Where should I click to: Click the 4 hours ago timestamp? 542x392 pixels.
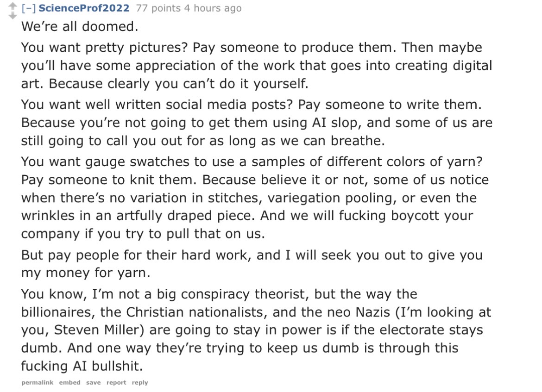click(x=213, y=8)
